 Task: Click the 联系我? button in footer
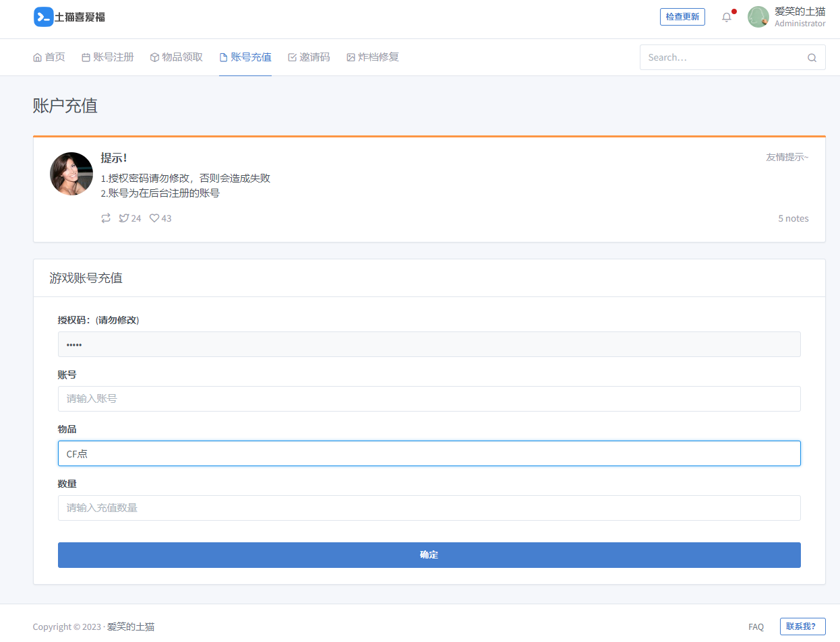(x=802, y=627)
